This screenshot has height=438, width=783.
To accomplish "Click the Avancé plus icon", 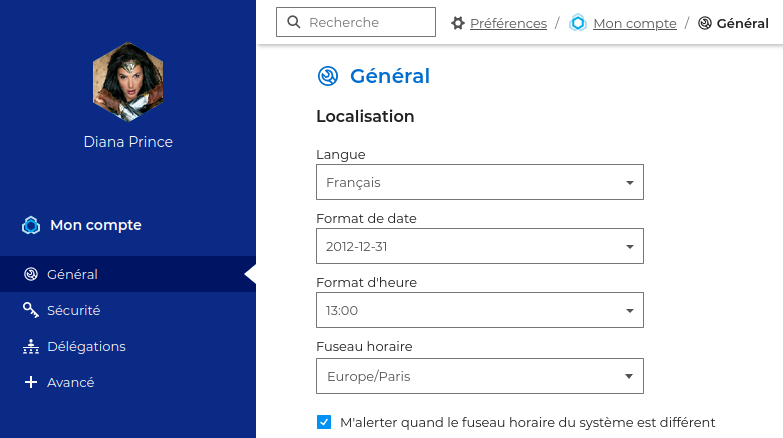I will pyautogui.click(x=31, y=382).
